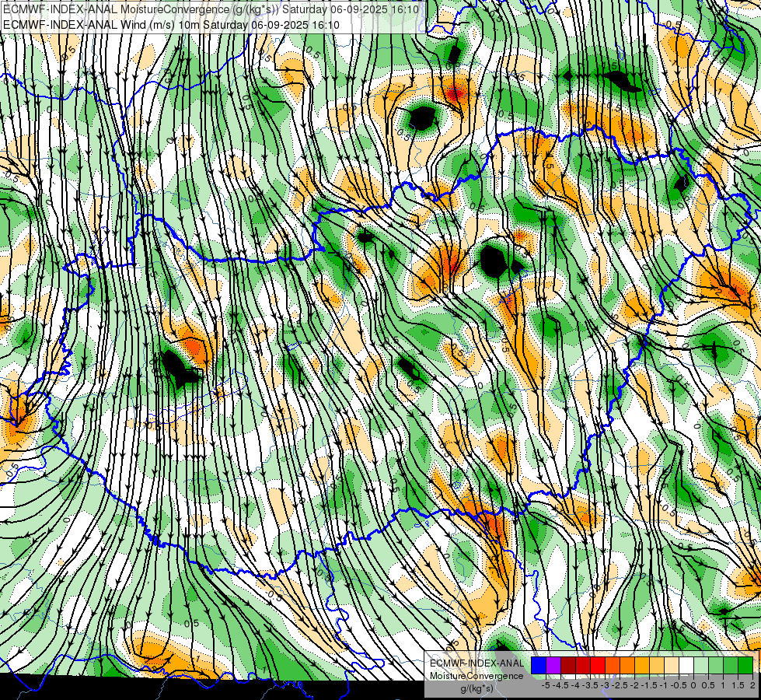The width and height of the screenshot is (761, 700).
Task: Pick the legend swatch between -3 and -2.5
Action: 613,665
